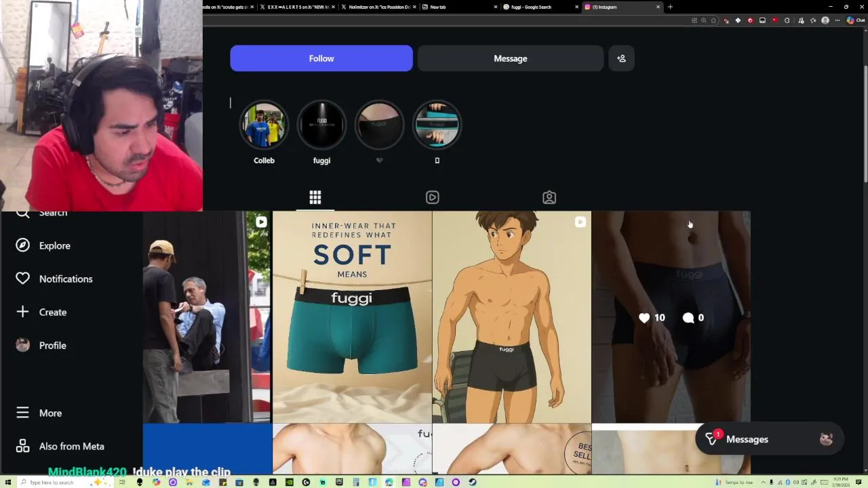
Task: Show hidden system tray icons chevron
Action: point(763,482)
